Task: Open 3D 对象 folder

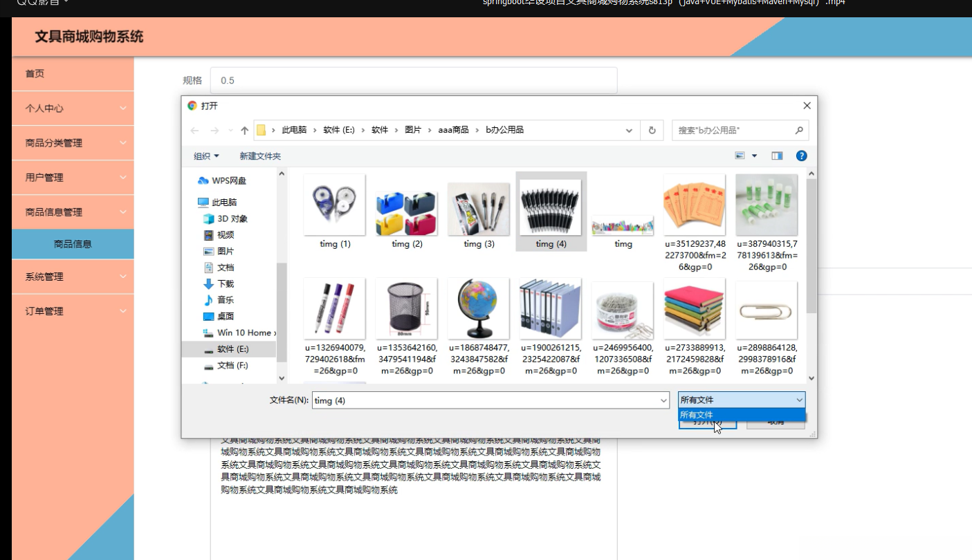Action: click(226, 218)
